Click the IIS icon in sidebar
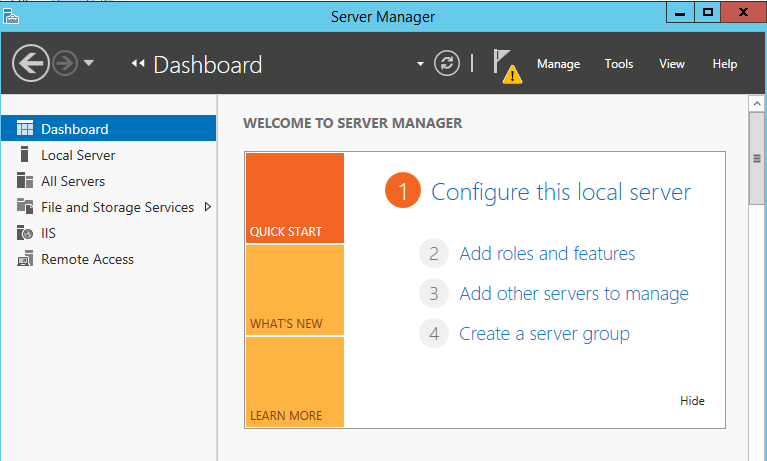This screenshot has width=767, height=461. click(25, 232)
